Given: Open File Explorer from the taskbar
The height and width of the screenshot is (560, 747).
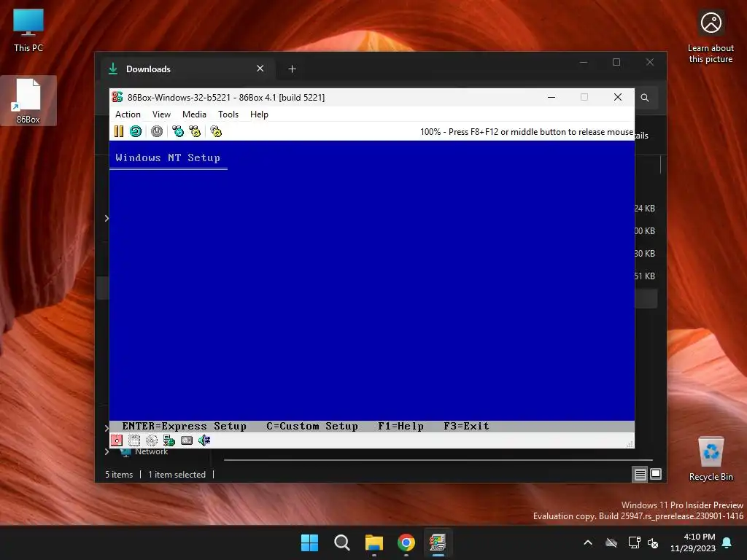Looking at the screenshot, I should pyautogui.click(x=374, y=542).
